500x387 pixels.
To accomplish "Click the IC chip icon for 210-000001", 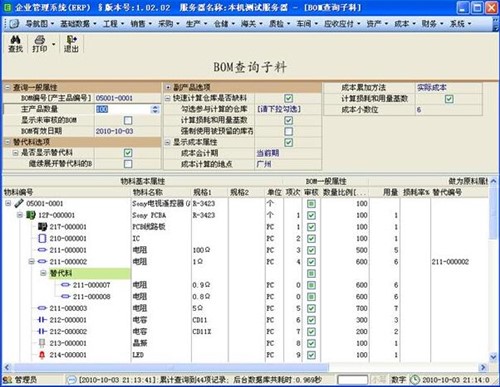I will tap(42, 239).
